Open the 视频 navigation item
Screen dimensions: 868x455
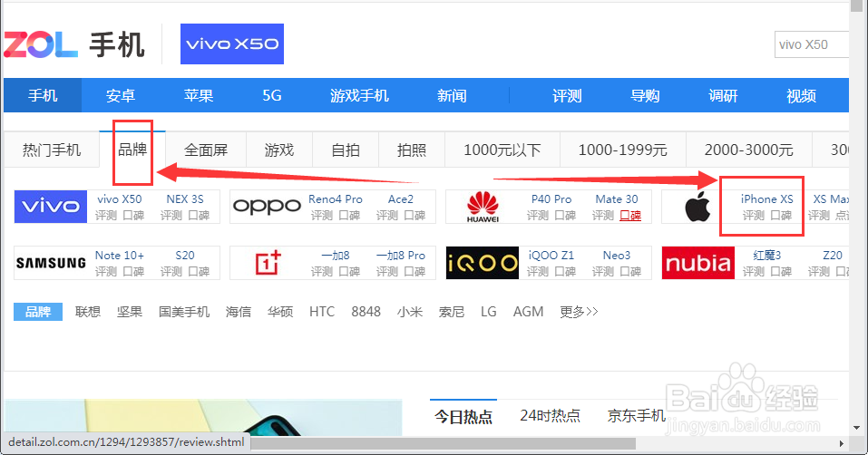click(801, 96)
